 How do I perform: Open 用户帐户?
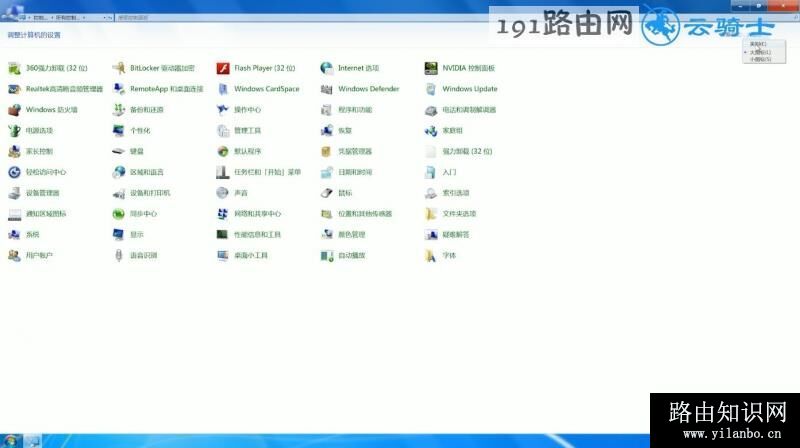point(31,256)
